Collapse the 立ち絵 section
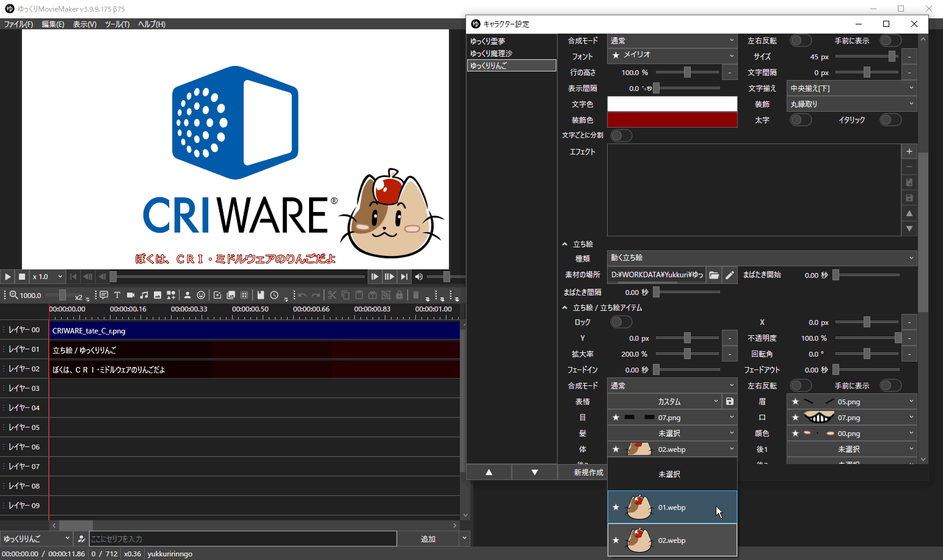The height and width of the screenshot is (560, 943). coord(565,244)
